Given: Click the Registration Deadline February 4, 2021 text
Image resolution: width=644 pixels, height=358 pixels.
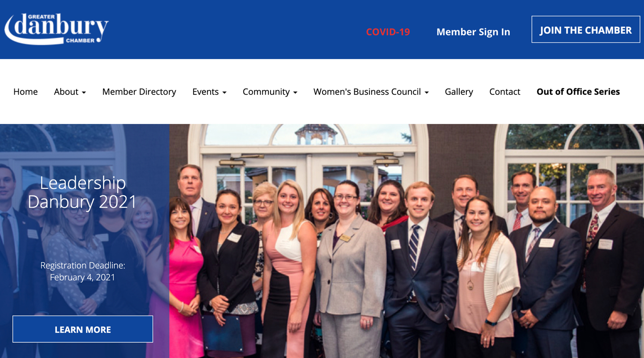Looking at the screenshot, I should pyautogui.click(x=82, y=271).
